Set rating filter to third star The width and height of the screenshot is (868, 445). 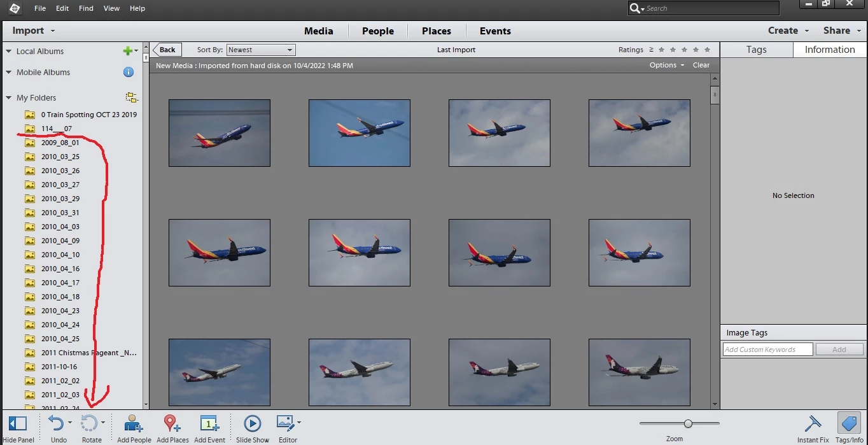click(x=684, y=50)
